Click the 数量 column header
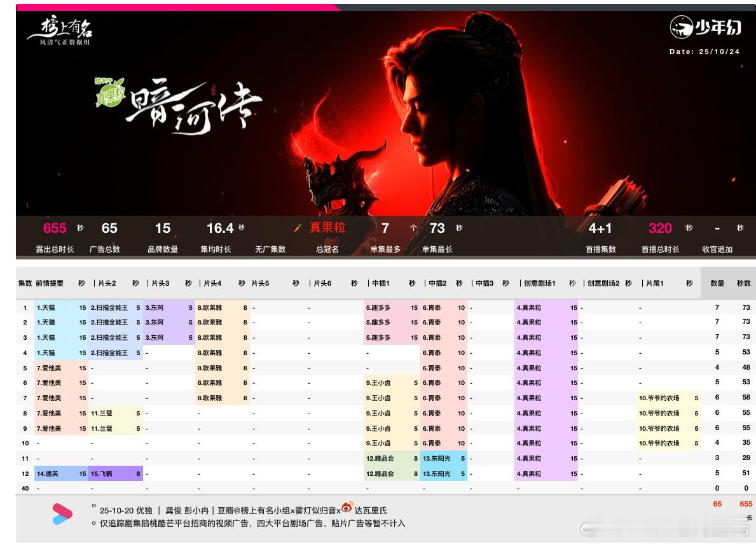Screen dimensions: 756x544 (x=717, y=283)
